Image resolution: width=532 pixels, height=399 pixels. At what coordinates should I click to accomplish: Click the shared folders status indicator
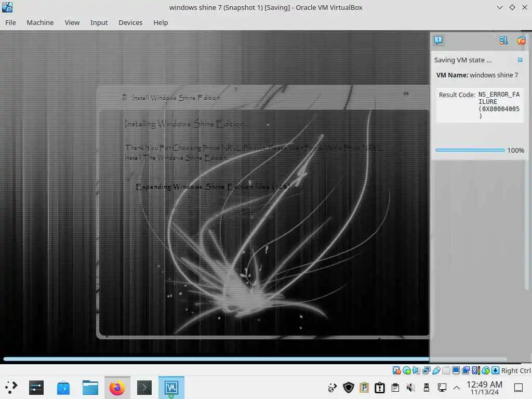pos(446,370)
